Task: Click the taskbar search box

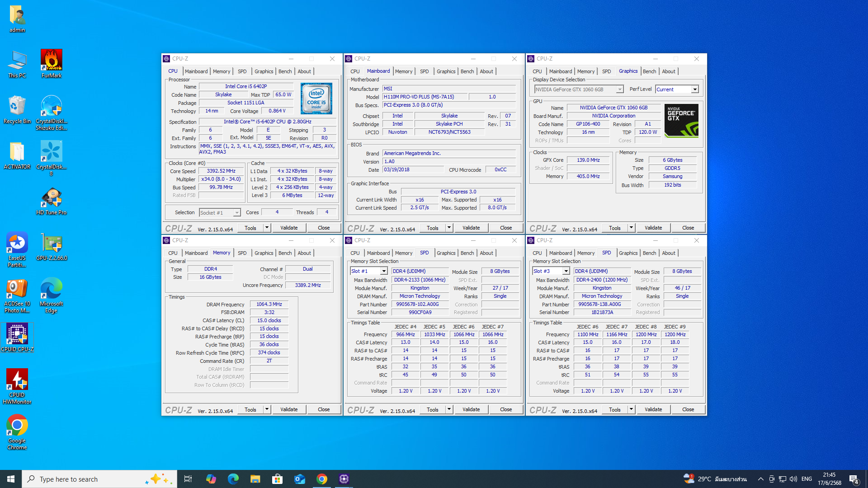Action: (x=99, y=479)
